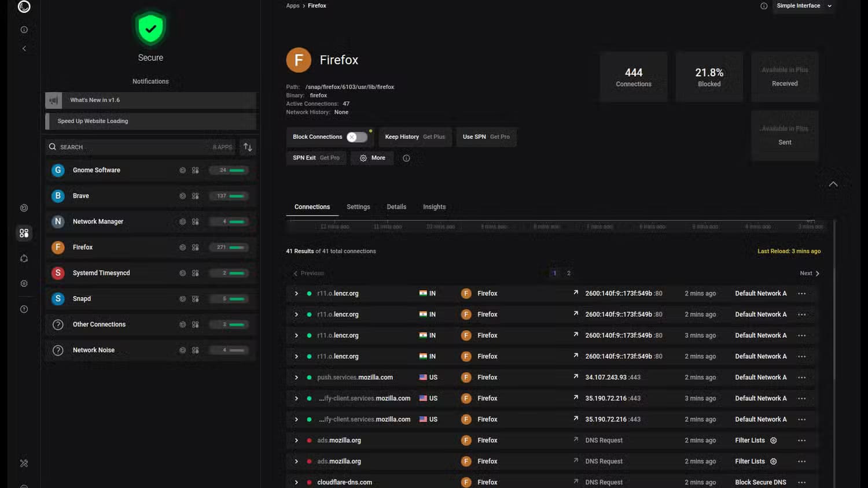This screenshot has width=868, height=488.
Task: Click page 1 in pagination
Action: pos(554,273)
